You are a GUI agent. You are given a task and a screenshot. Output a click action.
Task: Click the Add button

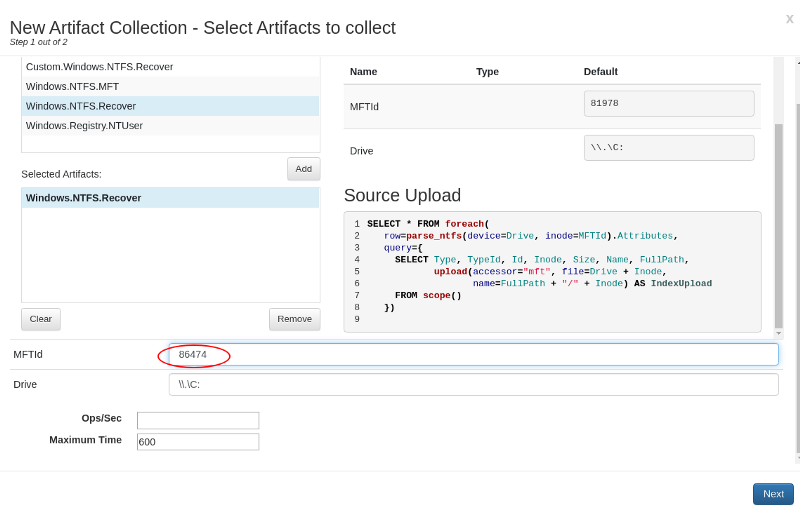(x=303, y=169)
